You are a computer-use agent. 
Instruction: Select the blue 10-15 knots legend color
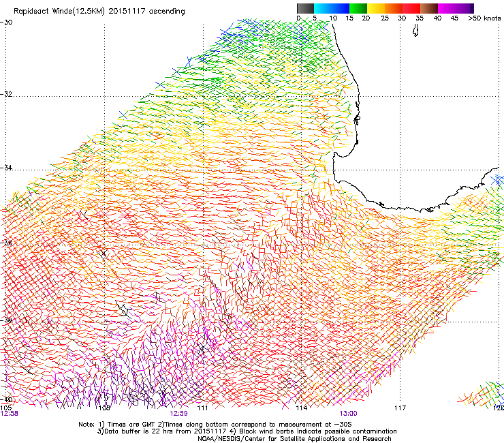(x=341, y=8)
